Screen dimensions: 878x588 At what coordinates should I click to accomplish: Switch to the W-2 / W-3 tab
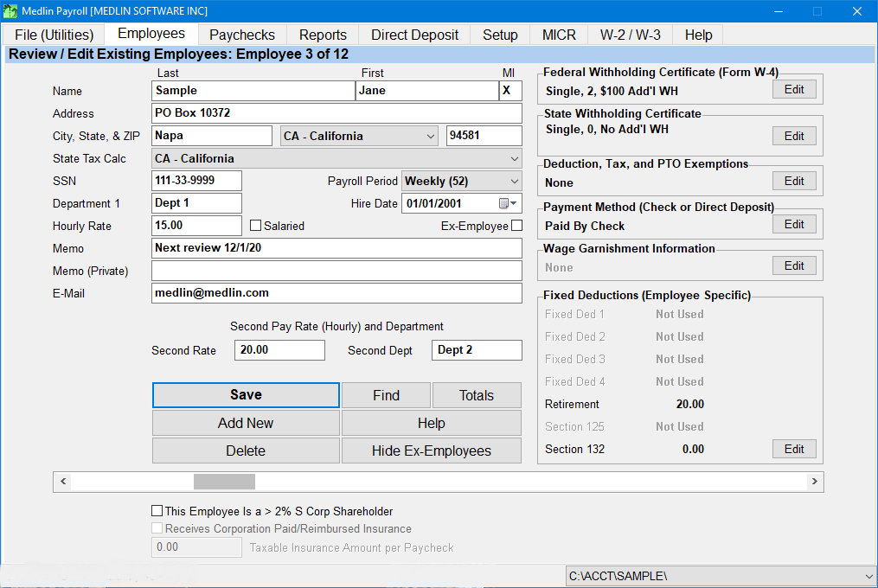[x=630, y=35]
